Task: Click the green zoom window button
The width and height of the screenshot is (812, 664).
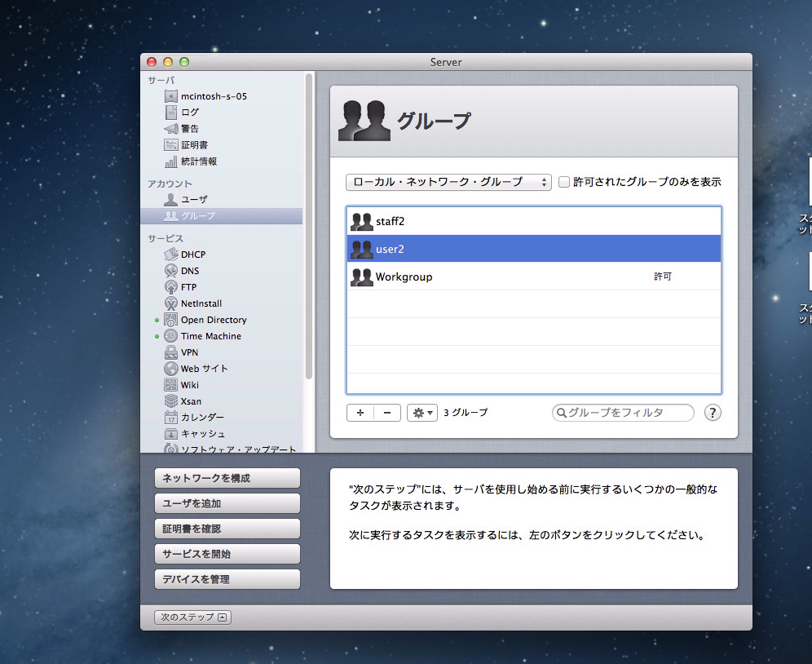Action: pos(184,62)
